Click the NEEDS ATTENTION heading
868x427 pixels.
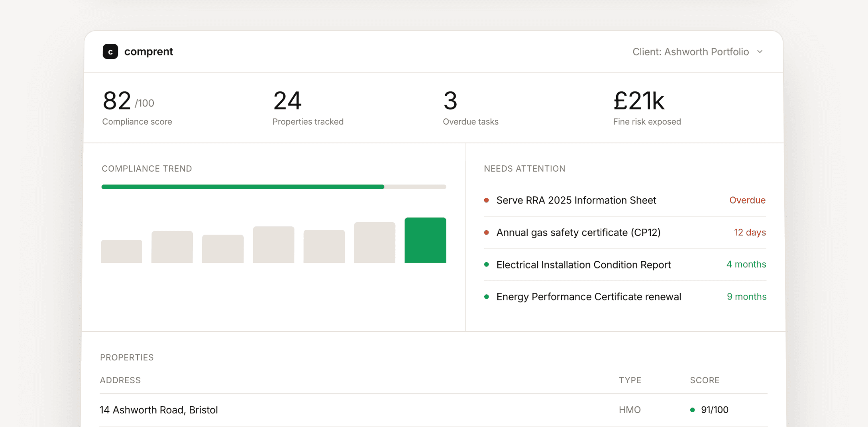coord(524,168)
